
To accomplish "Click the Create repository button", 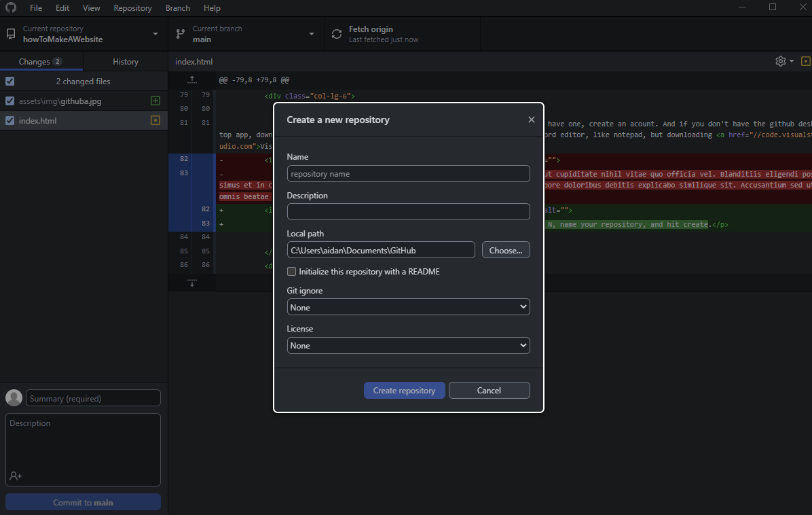I will point(404,391).
